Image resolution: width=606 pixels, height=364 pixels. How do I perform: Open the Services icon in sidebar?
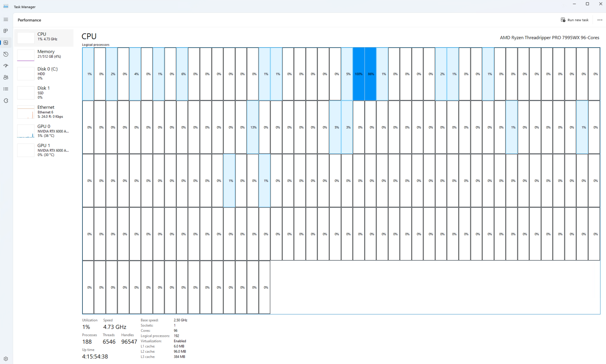pos(6,100)
